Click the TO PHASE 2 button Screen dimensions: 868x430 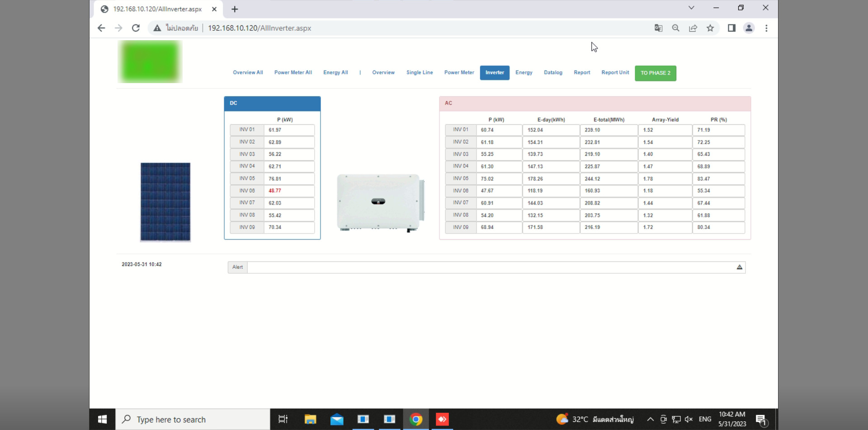click(x=656, y=73)
